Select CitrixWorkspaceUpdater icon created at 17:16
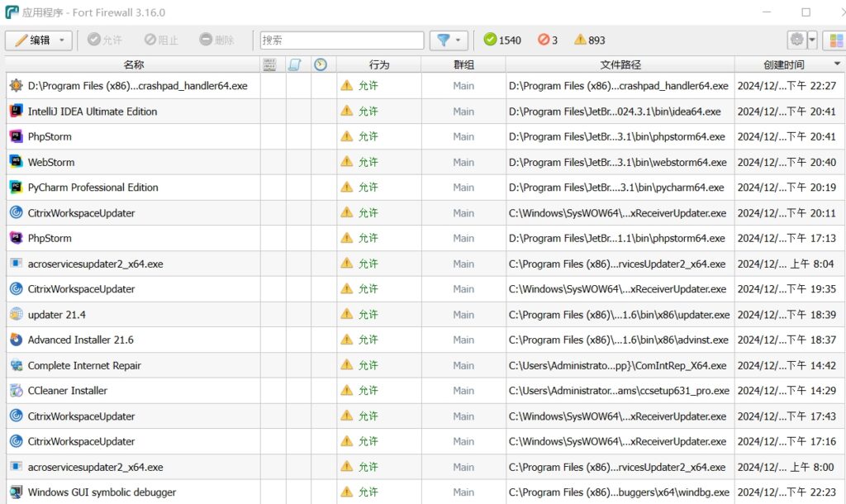Viewport: 846px width, 504px height. [17, 441]
